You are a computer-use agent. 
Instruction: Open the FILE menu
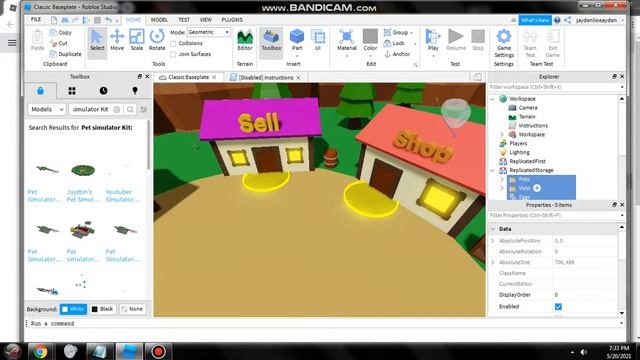36,20
